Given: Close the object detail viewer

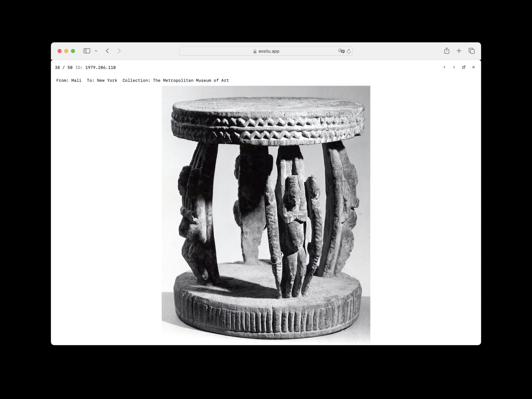Looking at the screenshot, I should click(x=473, y=67).
